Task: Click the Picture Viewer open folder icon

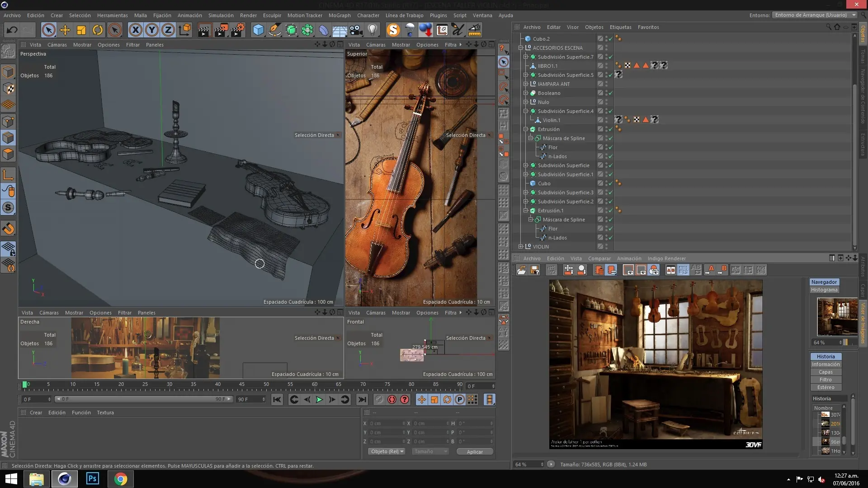Action: 522,270
